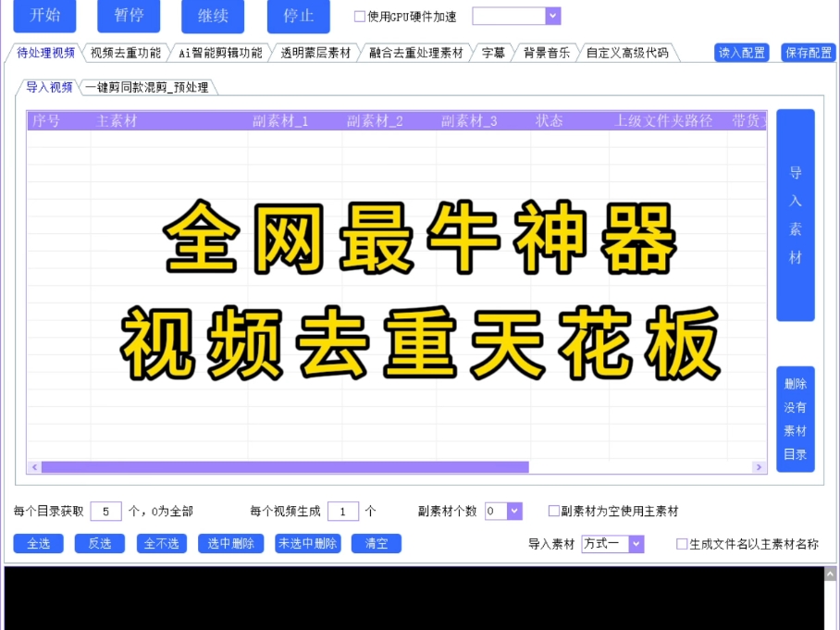Click 选中删除 button
Image resolution: width=840 pixels, height=630 pixels.
pos(231,543)
